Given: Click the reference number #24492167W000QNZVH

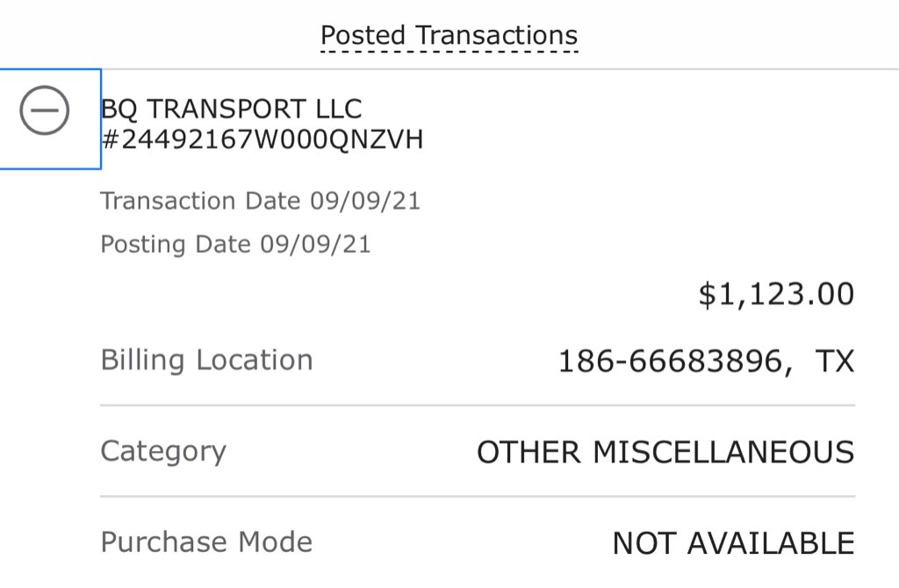Looking at the screenshot, I should [263, 140].
